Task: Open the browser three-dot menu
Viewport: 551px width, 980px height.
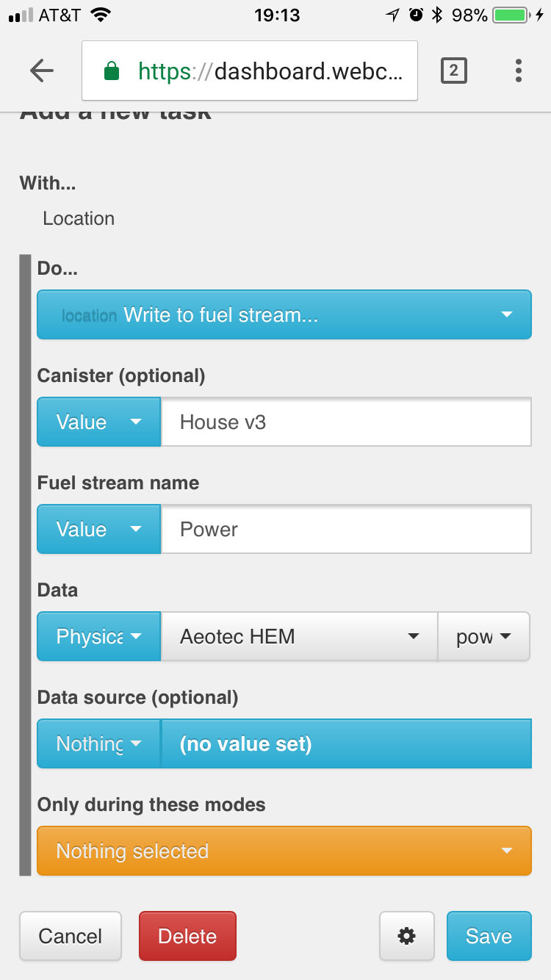Action: (x=519, y=71)
